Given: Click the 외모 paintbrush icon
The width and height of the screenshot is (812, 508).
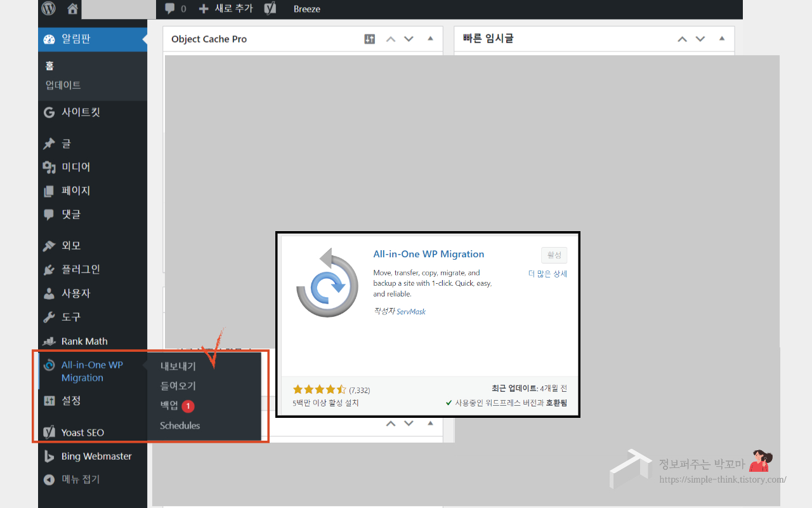Looking at the screenshot, I should point(49,246).
